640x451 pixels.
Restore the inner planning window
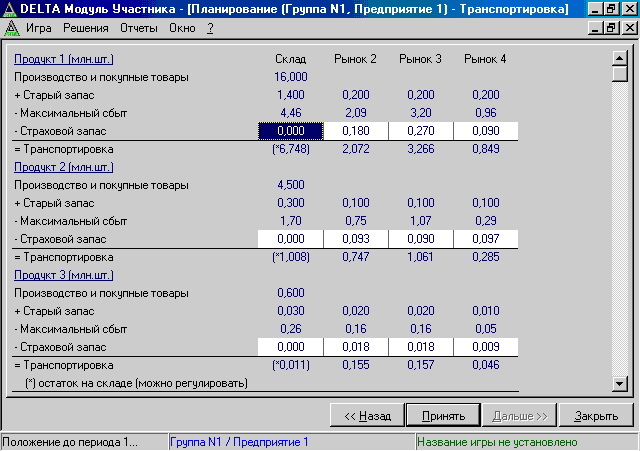tap(611, 28)
